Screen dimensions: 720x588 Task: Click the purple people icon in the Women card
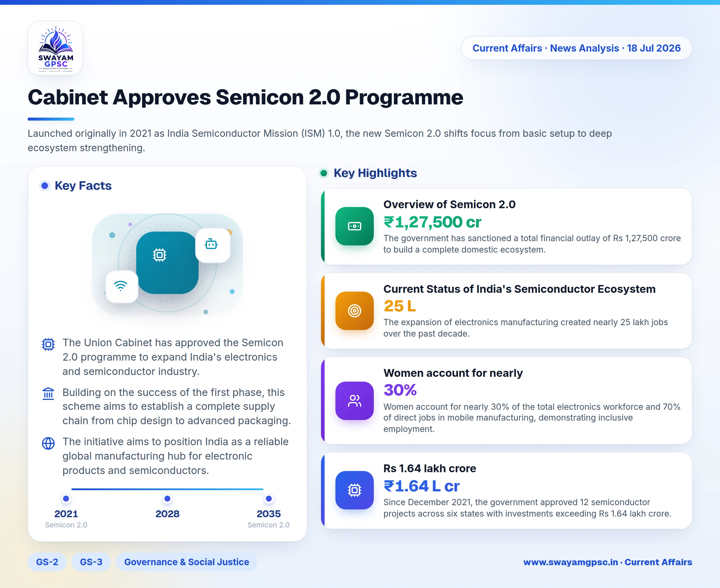(354, 401)
